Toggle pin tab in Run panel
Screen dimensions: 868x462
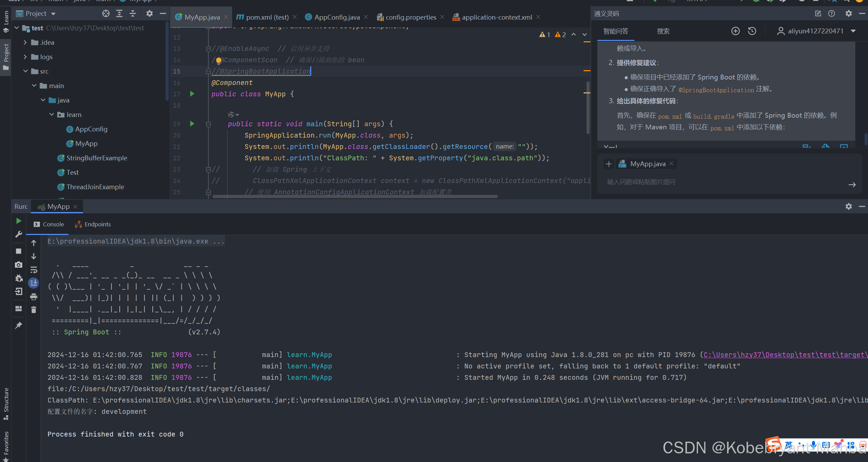(19, 325)
